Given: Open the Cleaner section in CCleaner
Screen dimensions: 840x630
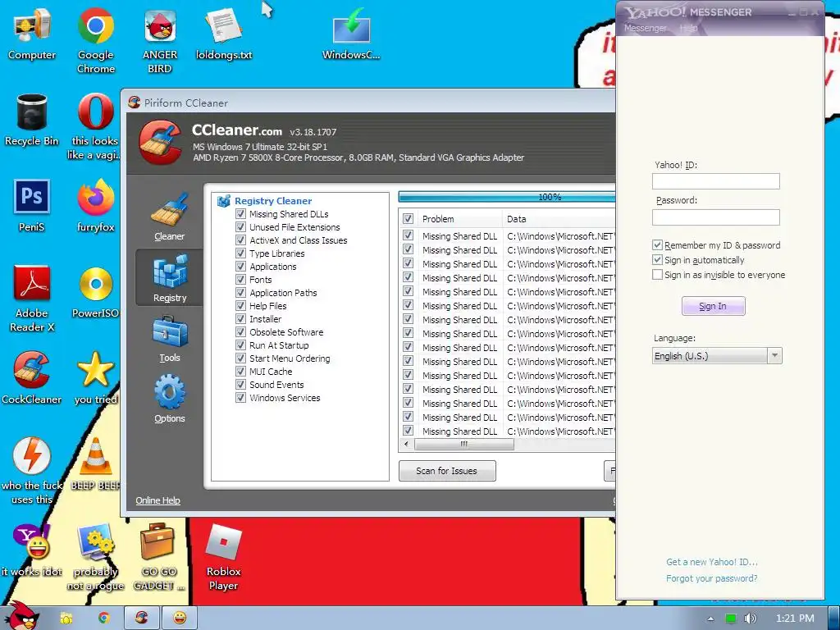Looking at the screenshot, I should click(169, 217).
